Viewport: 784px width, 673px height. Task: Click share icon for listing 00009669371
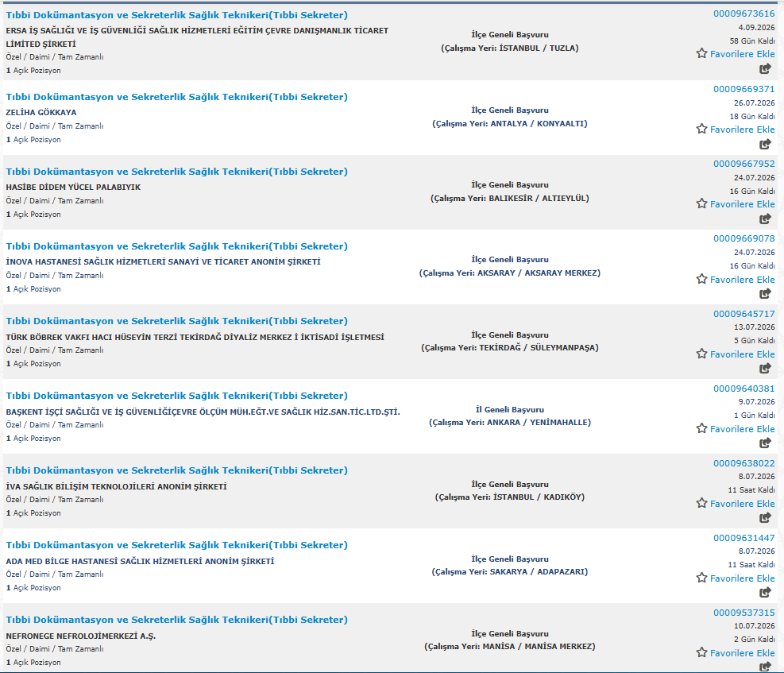765,145
